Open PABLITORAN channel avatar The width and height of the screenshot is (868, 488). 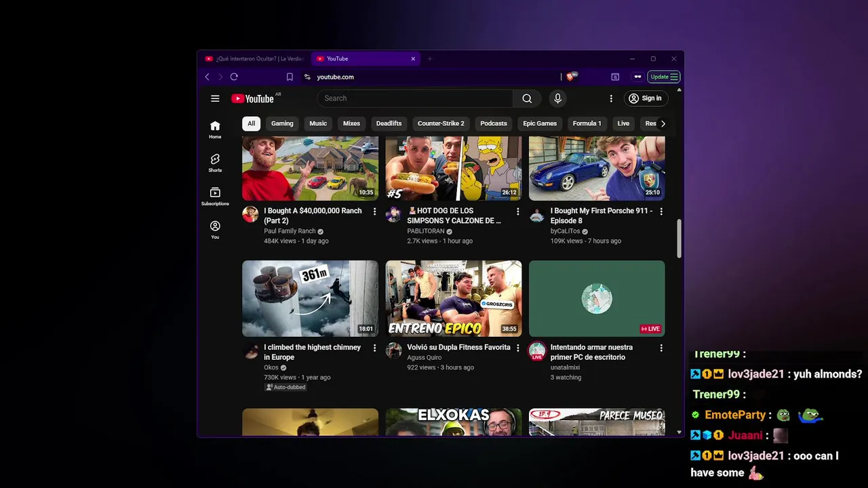pyautogui.click(x=393, y=214)
